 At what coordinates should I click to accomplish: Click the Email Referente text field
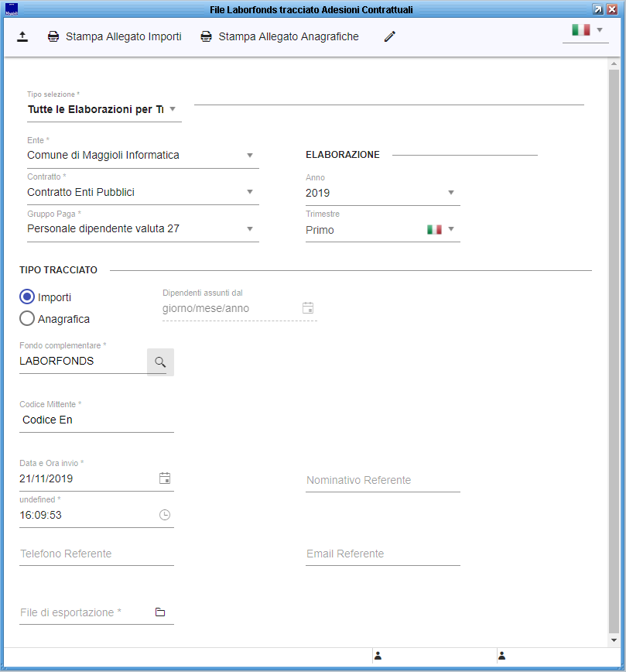[x=382, y=554]
